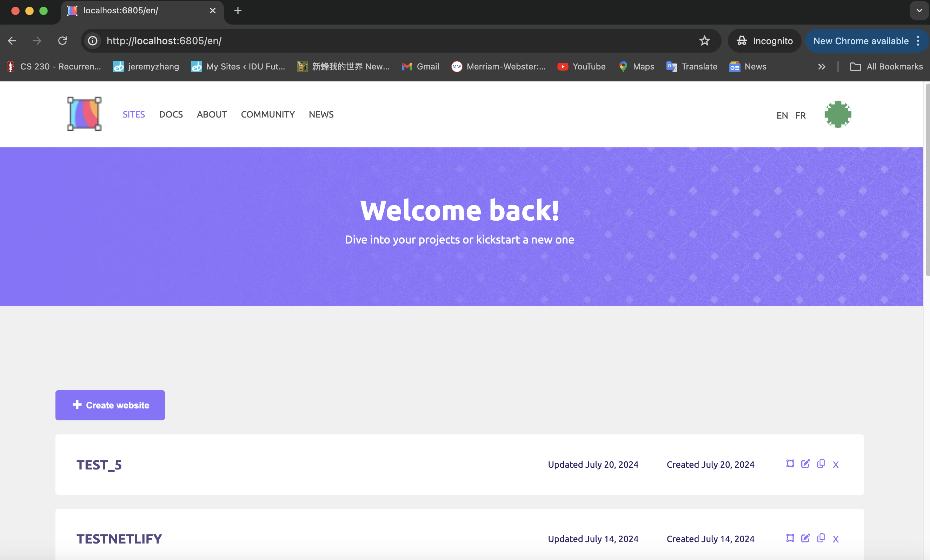Go to the DOCS menu item
This screenshot has width=930, height=560.
[x=171, y=114]
